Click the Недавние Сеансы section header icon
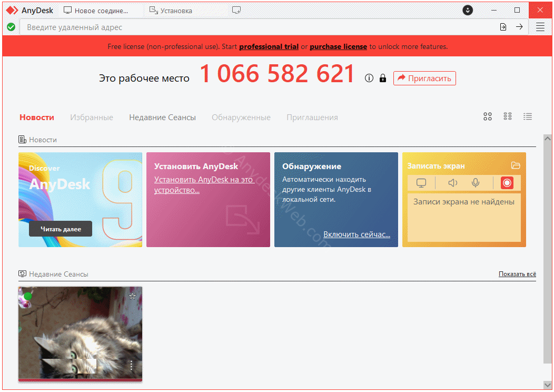 pyautogui.click(x=22, y=274)
